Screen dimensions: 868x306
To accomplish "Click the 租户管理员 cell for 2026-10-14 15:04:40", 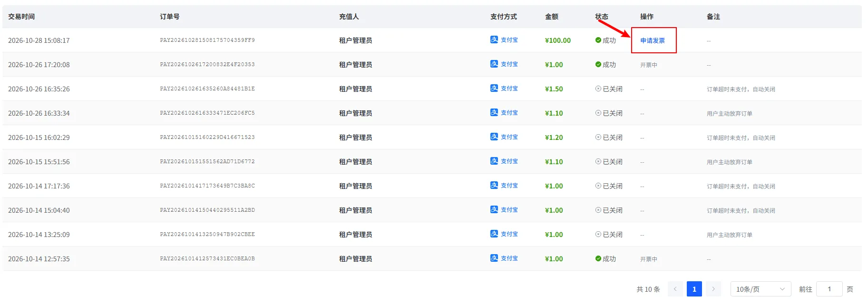I will tap(356, 211).
